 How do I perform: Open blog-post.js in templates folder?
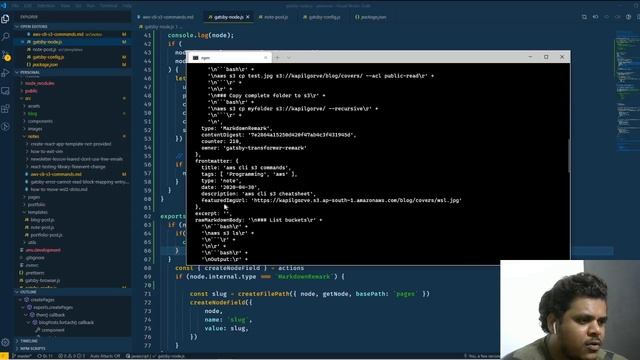click(x=42, y=220)
